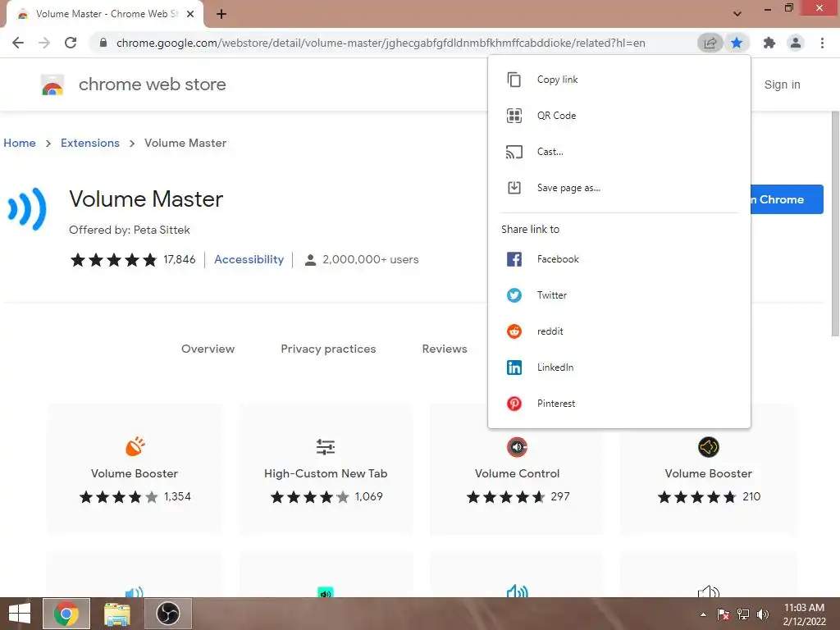Viewport: 840px width, 630px height.
Task: Click the network tray icon
Action: [743, 614]
